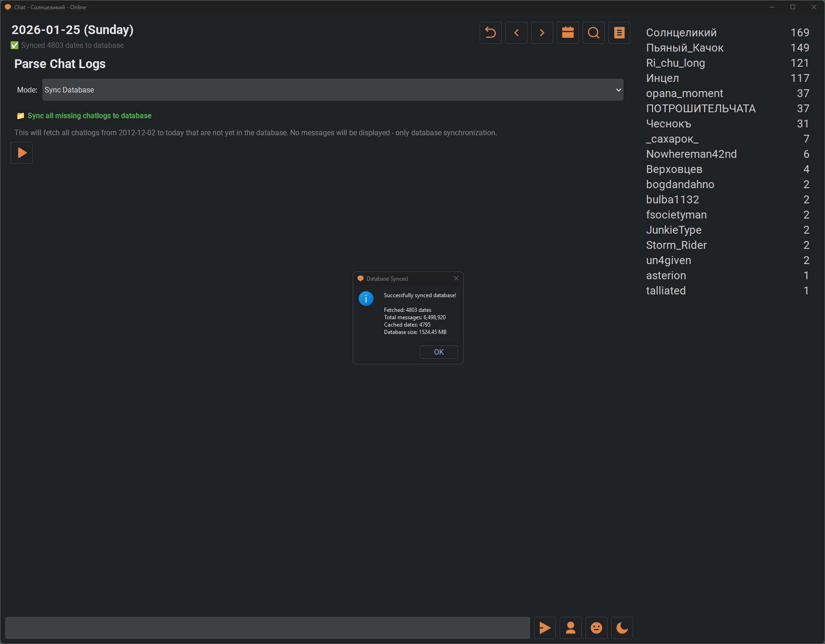Click the blue info icon in dialog
The height and width of the screenshot is (644, 825).
366,299
